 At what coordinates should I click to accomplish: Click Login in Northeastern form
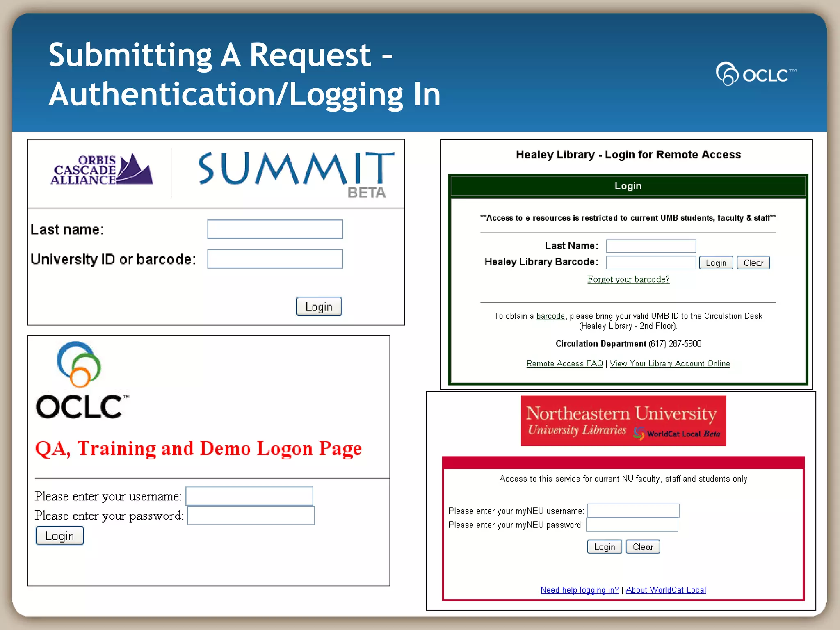pos(605,547)
